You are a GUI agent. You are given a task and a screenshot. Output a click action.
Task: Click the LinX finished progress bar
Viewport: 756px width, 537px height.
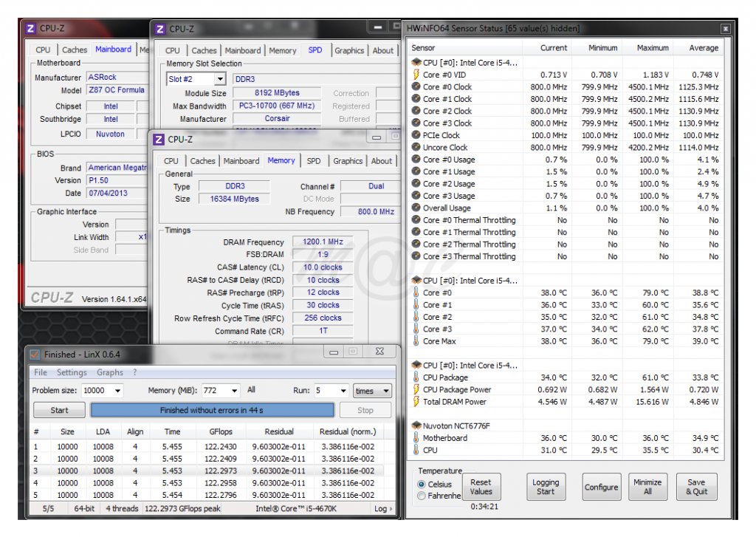[212, 410]
